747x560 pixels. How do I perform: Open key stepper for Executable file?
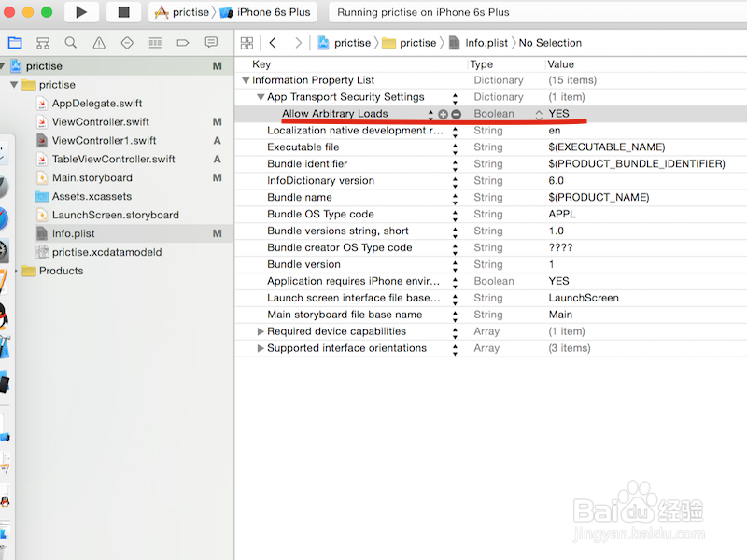[x=455, y=147]
